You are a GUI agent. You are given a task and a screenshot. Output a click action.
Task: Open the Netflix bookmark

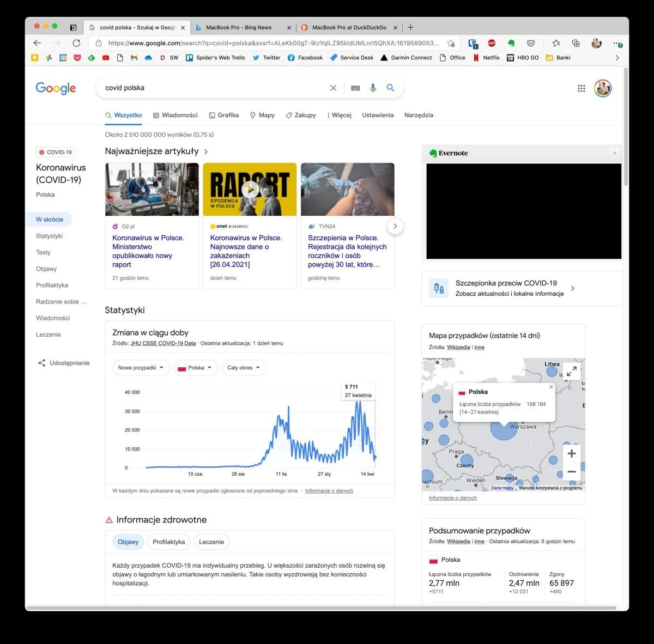point(486,58)
